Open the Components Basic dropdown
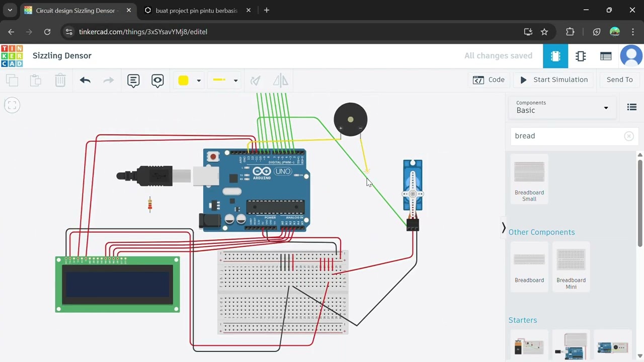 (562, 107)
